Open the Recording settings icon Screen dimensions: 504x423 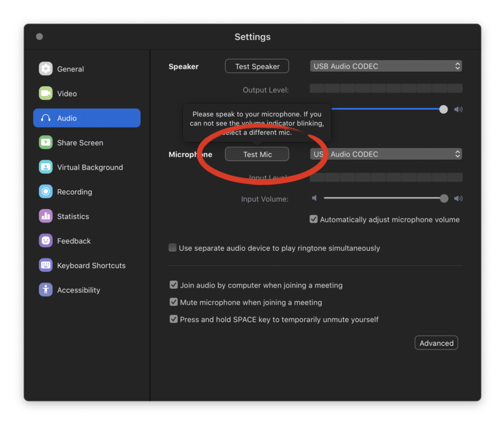46,192
